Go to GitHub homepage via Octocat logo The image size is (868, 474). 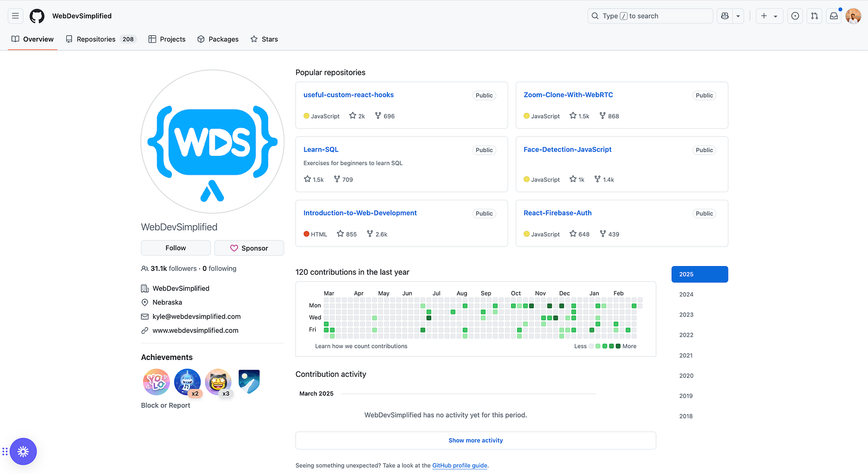pos(37,16)
